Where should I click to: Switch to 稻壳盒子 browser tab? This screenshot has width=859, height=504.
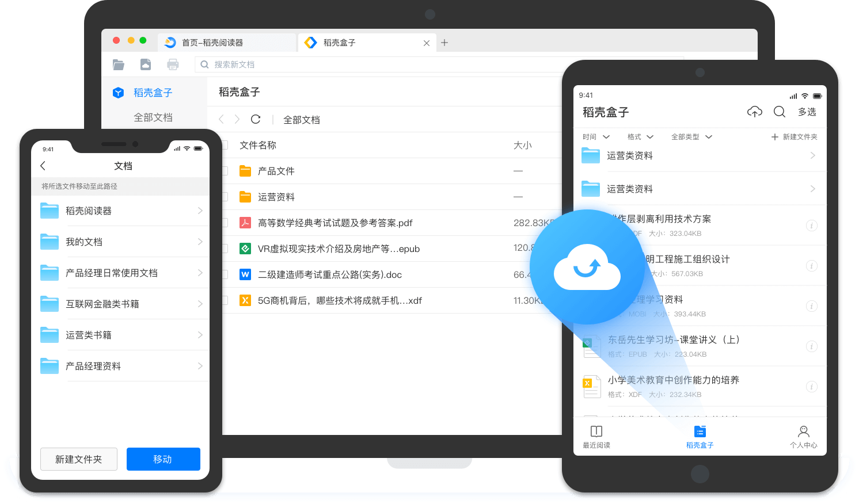pyautogui.click(x=367, y=43)
